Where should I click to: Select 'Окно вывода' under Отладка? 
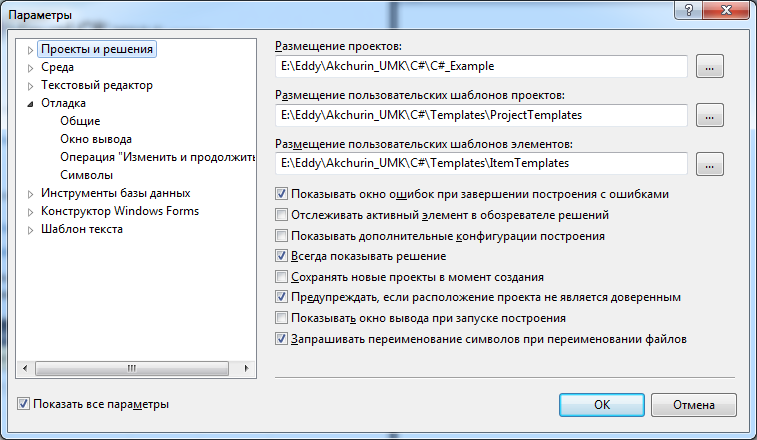coord(96,139)
